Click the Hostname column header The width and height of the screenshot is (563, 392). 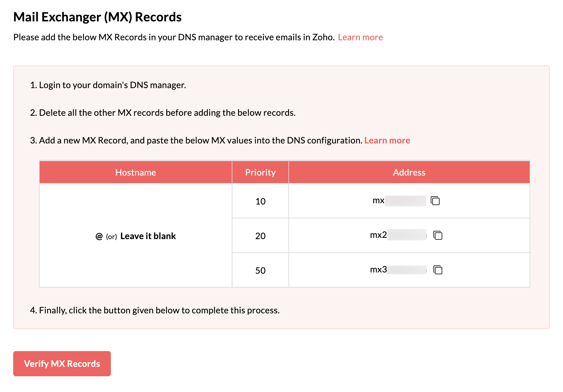click(x=136, y=172)
